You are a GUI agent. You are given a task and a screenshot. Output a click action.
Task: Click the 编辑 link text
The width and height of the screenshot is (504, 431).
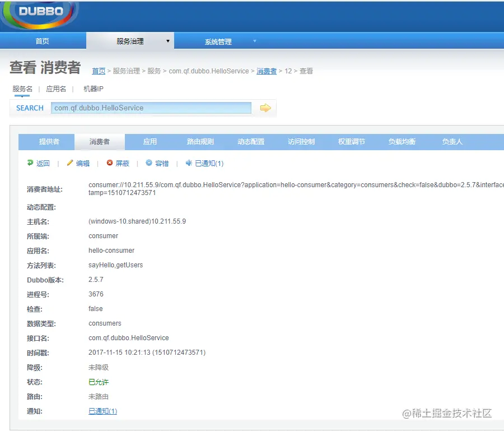pyautogui.click(x=83, y=164)
